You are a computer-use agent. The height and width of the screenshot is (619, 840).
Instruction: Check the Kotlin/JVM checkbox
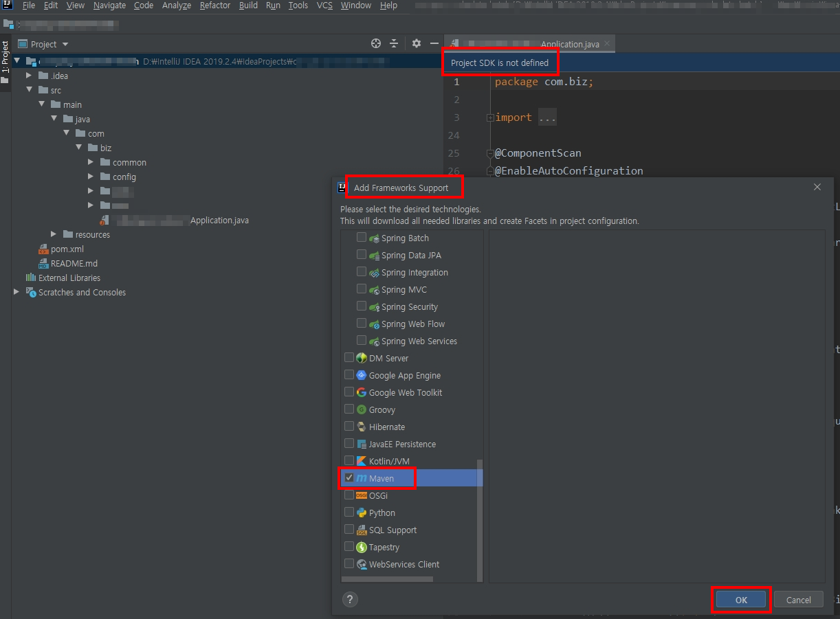[349, 460]
